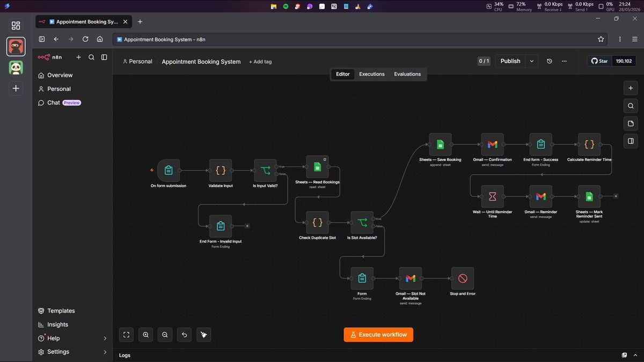Reload the page in browser toolbar

[85, 39]
